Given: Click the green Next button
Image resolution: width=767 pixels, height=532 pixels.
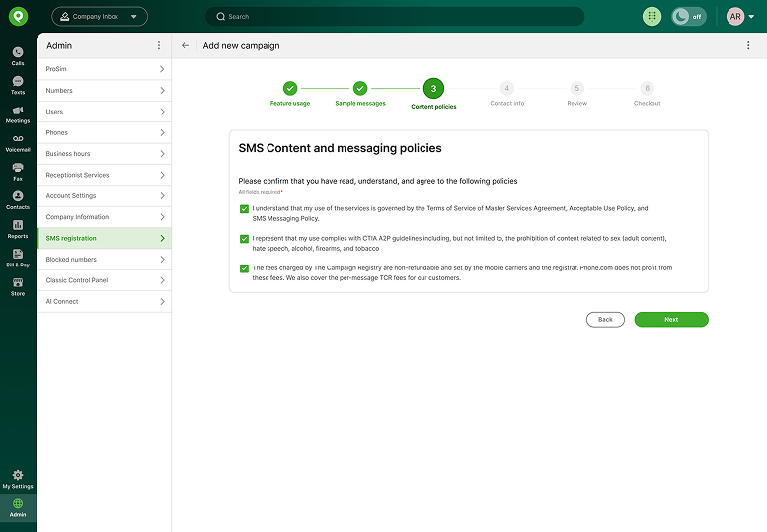Looking at the screenshot, I should click(671, 319).
